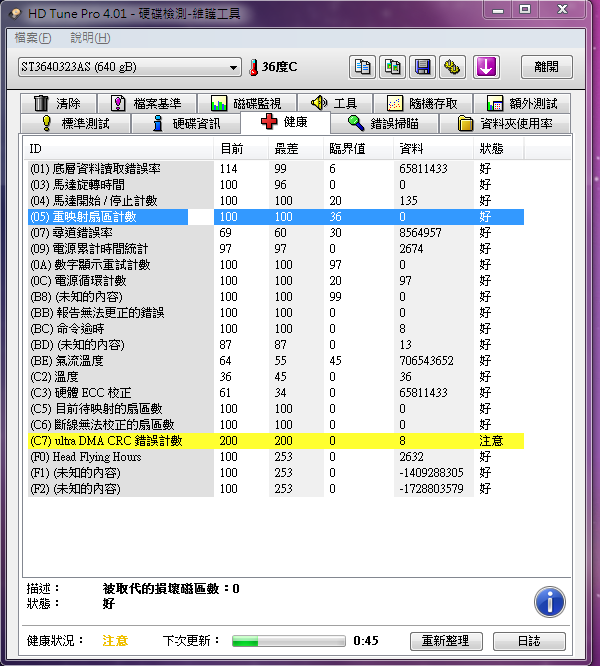Click the 臨界值 column header
The width and height of the screenshot is (600, 666).
(x=358, y=149)
